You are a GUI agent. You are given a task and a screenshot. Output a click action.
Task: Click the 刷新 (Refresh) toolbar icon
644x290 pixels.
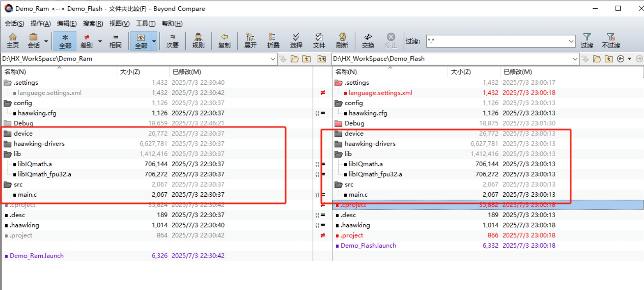[x=342, y=41]
